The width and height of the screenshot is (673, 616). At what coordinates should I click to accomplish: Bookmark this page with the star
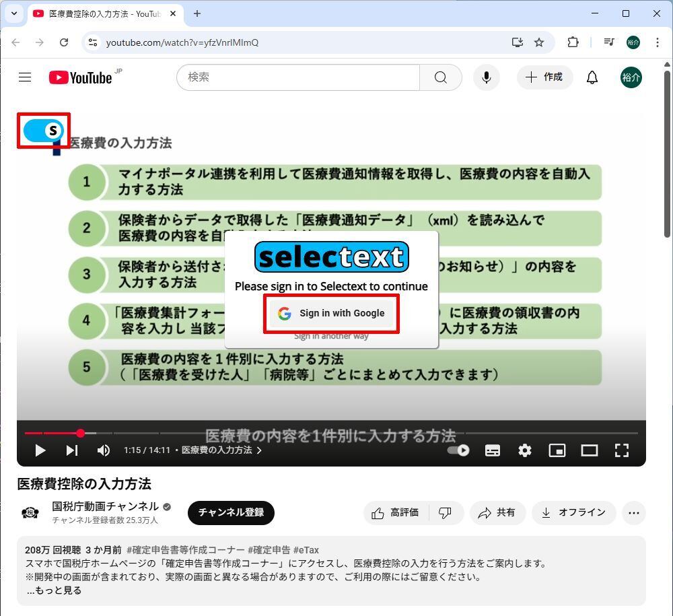click(x=539, y=42)
